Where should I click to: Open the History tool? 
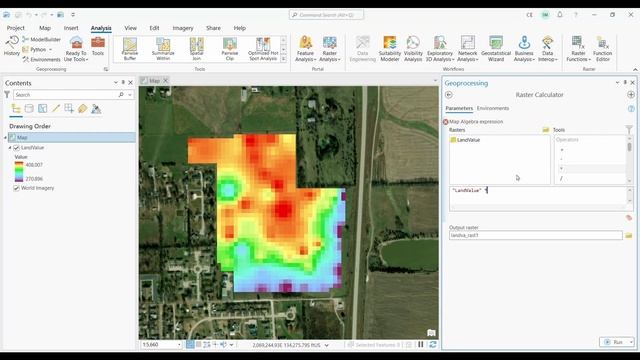(x=11, y=46)
